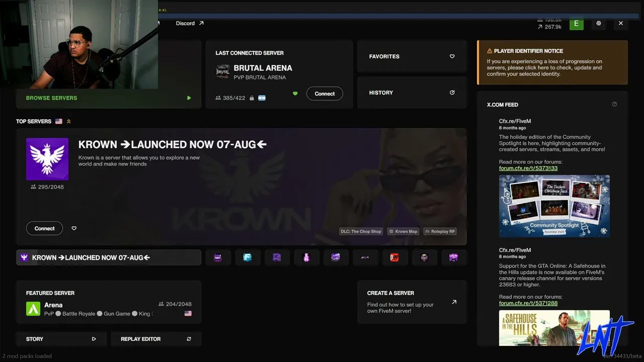Open settings via the gear icon
Image resolution: width=644 pixels, height=362 pixels.
(599, 23)
